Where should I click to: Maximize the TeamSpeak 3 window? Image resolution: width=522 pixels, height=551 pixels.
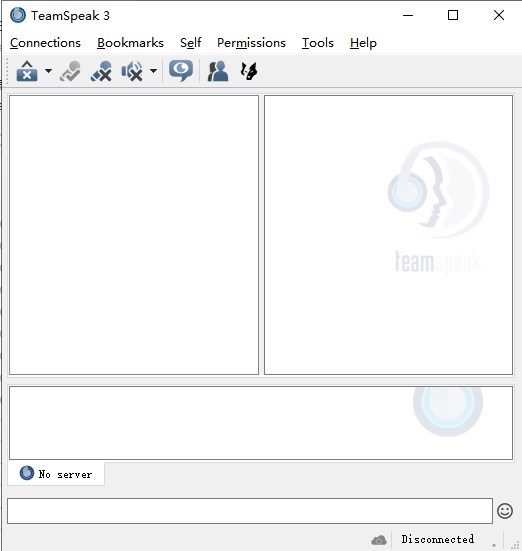coord(453,15)
